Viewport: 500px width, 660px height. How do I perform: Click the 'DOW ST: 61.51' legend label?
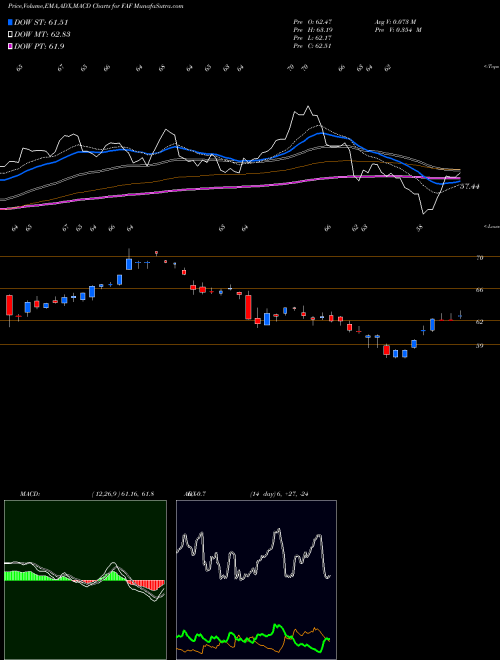click(41, 22)
